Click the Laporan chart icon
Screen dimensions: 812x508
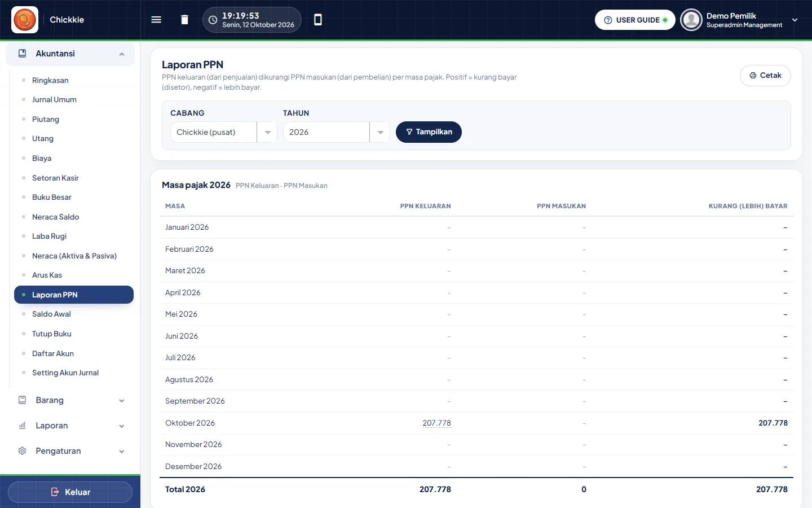click(x=23, y=426)
